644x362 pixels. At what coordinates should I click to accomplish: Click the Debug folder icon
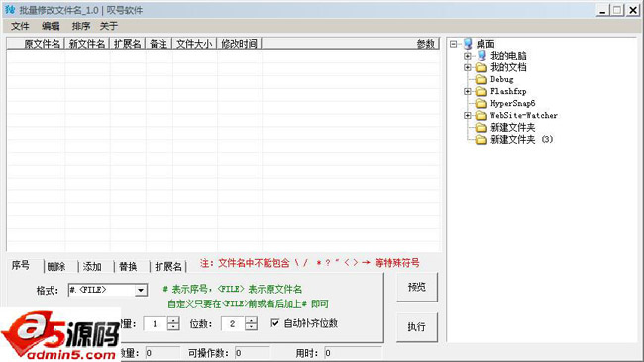(481, 79)
